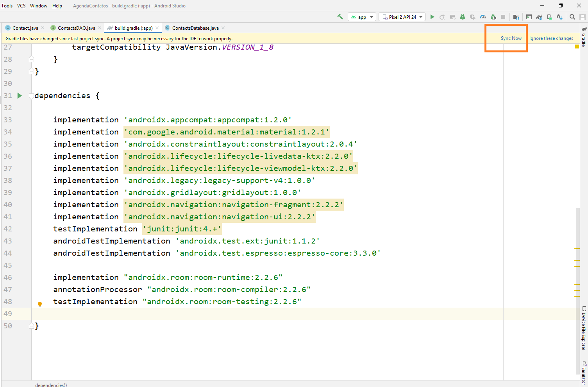Switch to the ContactsDatabase.java tab
This screenshot has width=588, height=387.
point(195,28)
